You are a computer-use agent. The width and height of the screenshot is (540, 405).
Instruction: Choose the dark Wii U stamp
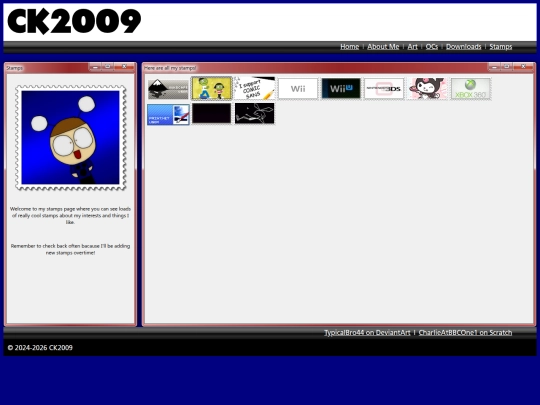[341, 89]
